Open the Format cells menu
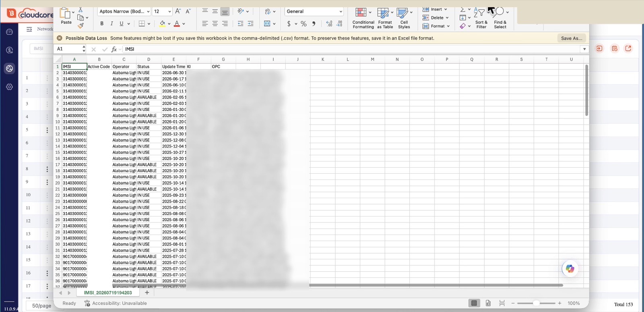The width and height of the screenshot is (644, 312). pos(436,26)
